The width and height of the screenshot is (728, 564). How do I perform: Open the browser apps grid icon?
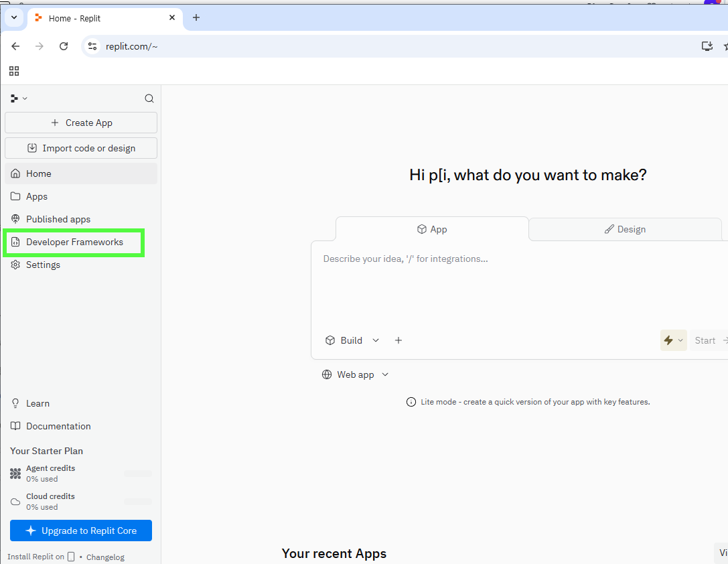tap(14, 71)
